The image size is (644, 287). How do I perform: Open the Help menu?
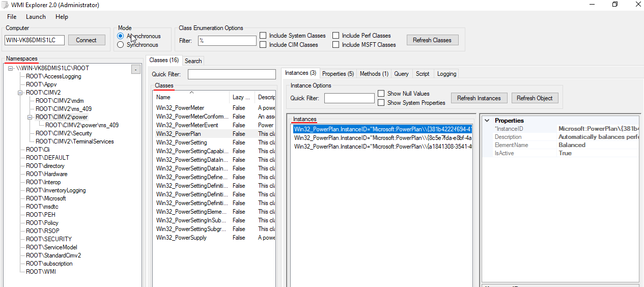point(62,17)
